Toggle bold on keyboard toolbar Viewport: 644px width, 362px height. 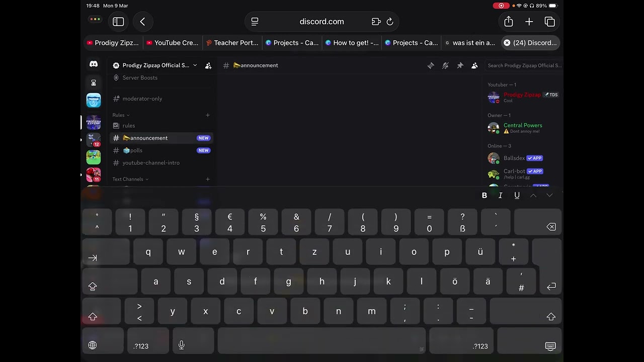485,195
